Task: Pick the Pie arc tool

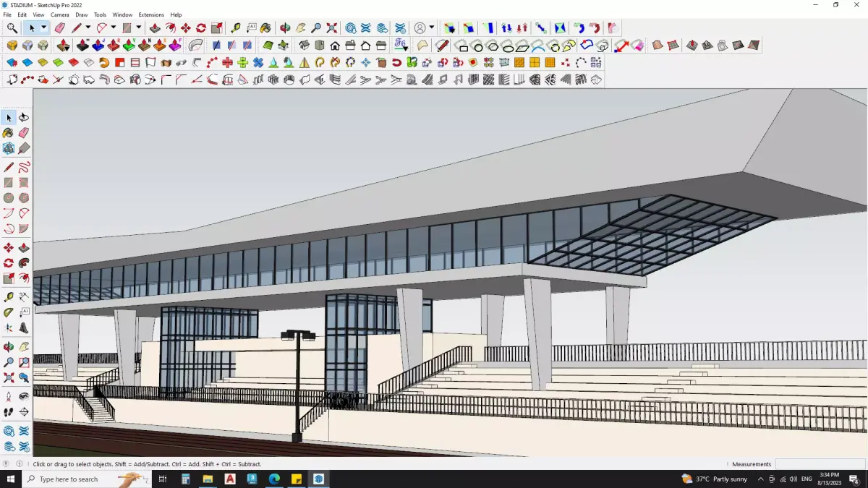Action: (24, 228)
